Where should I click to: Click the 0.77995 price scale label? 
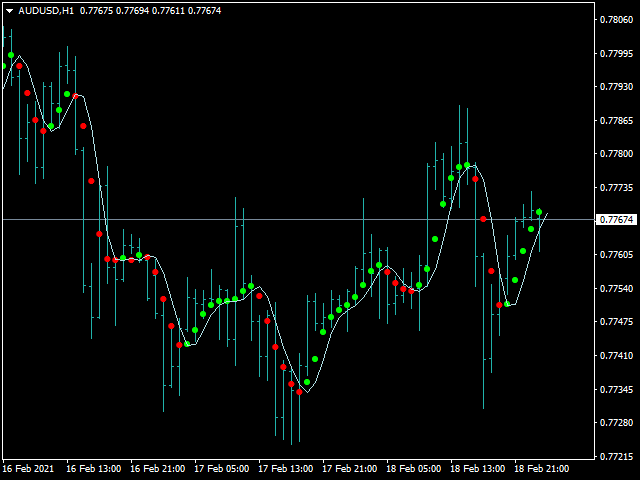click(x=616, y=53)
